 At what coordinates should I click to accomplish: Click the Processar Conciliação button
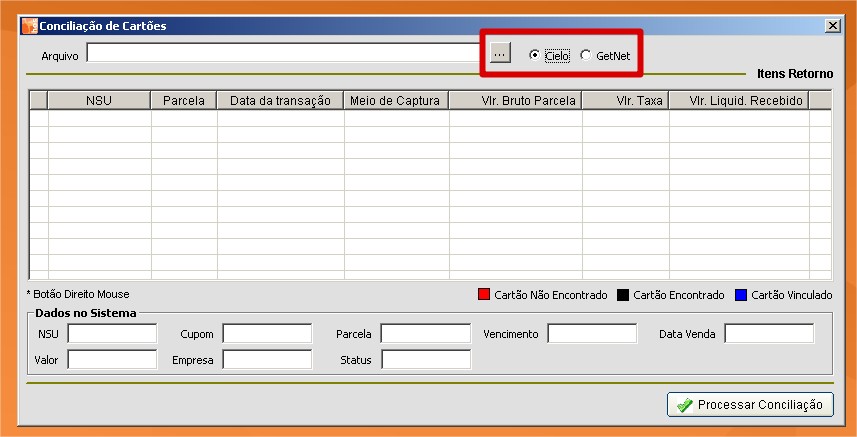point(749,405)
